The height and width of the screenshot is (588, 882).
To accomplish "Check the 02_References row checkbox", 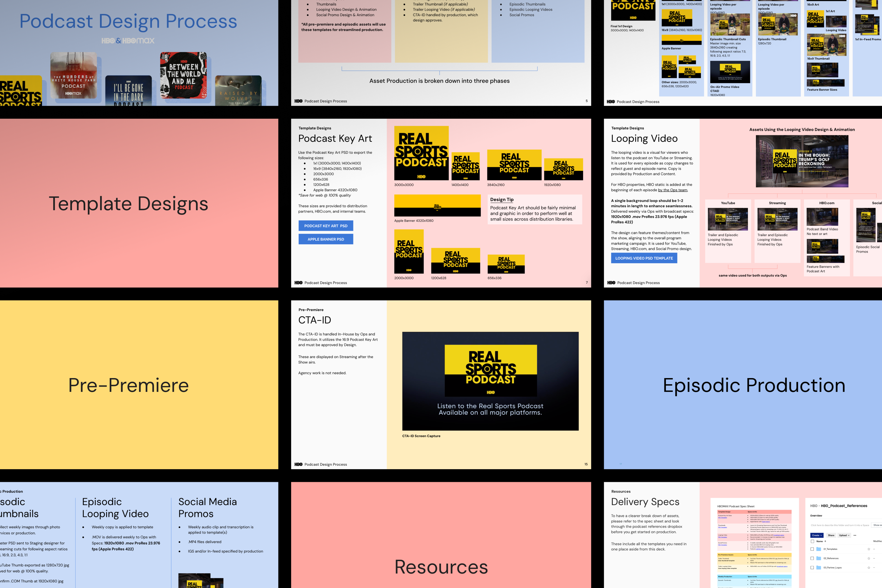I will (812, 558).
